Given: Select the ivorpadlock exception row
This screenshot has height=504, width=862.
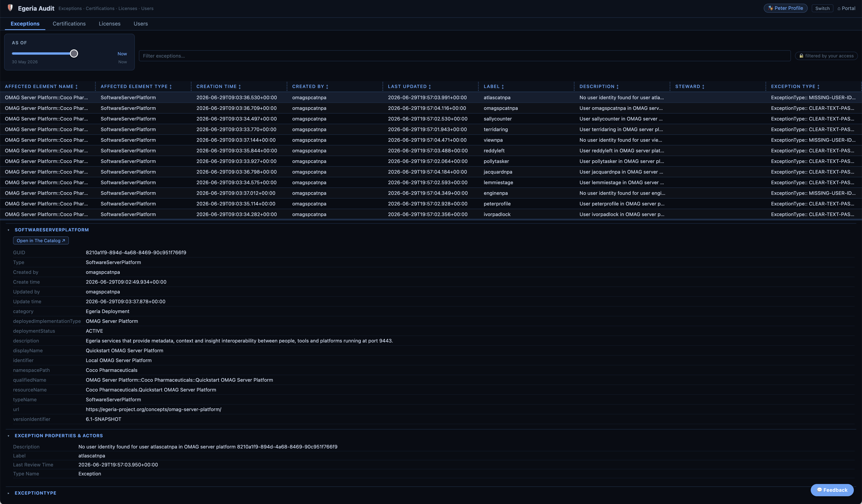Looking at the screenshot, I should (431, 214).
